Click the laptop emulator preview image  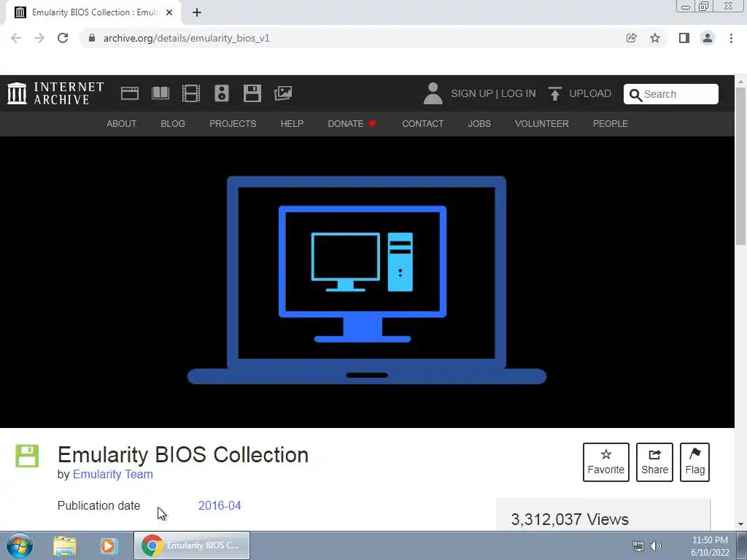point(367,280)
